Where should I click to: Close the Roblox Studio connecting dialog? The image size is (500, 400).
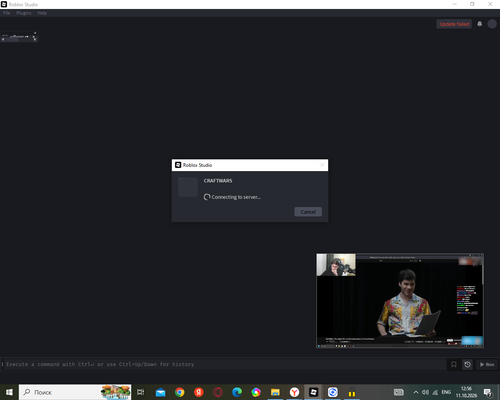click(322, 165)
